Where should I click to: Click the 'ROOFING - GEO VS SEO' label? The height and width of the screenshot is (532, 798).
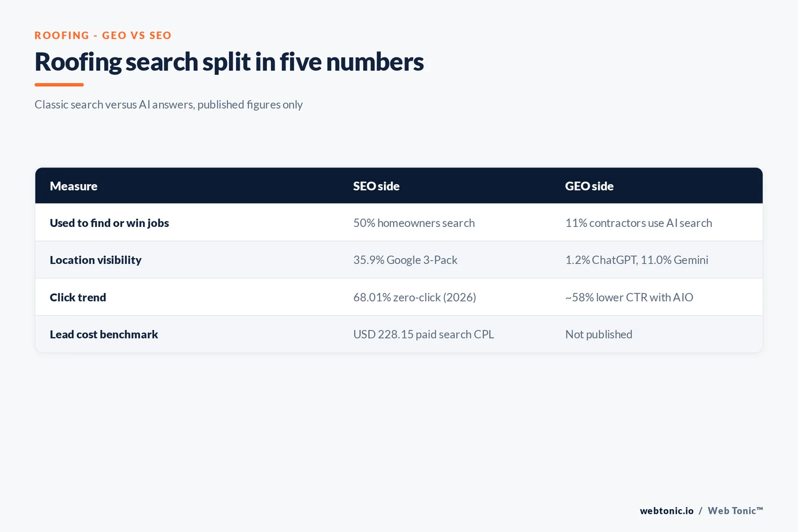coord(103,35)
